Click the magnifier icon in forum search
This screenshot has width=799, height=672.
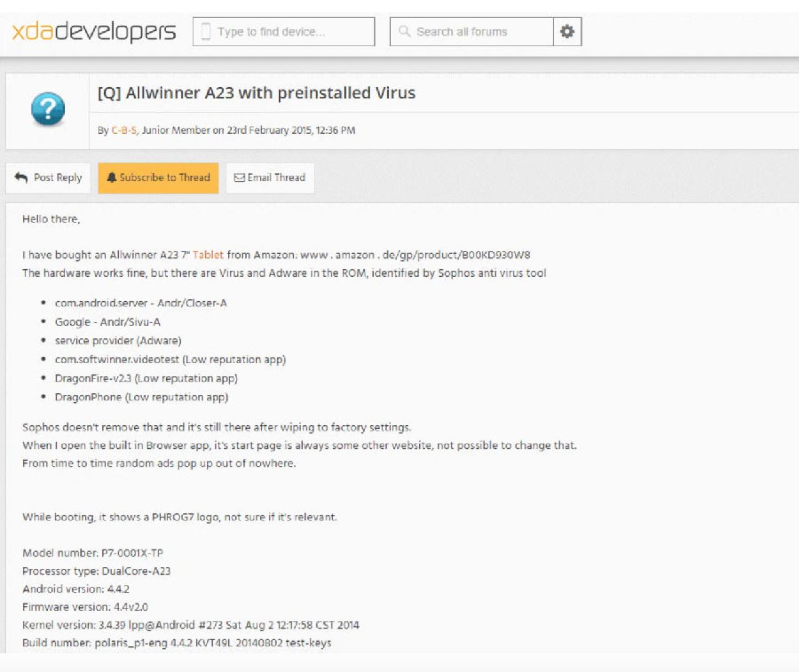click(404, 31)
